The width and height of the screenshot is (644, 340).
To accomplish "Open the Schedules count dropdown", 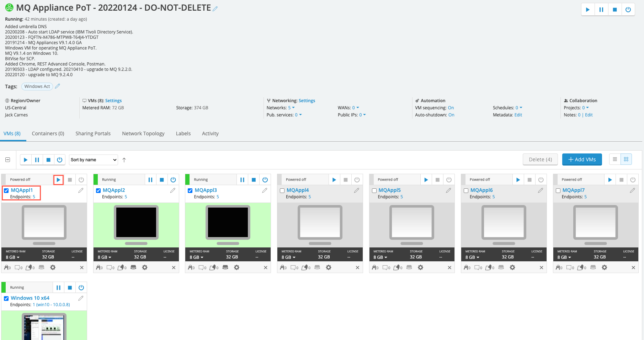I will coord(519,108).
